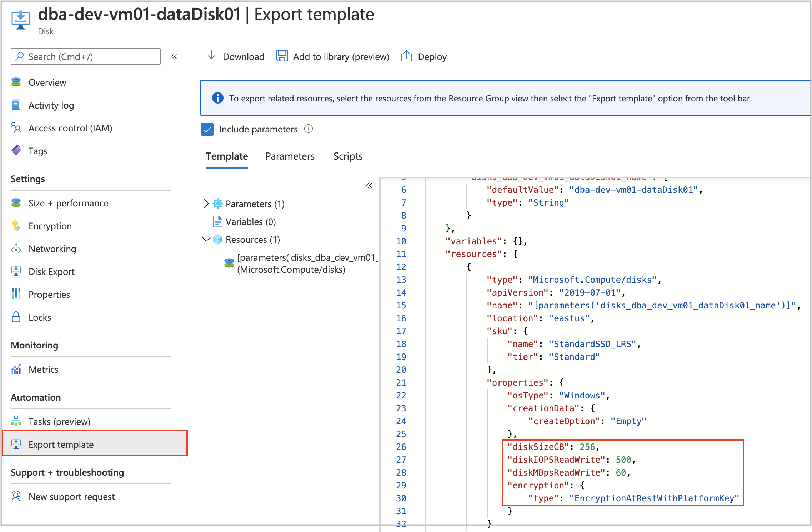Open Encryption settings from sidebar
Screen dimensions: 812x532
tap(50, 226)
